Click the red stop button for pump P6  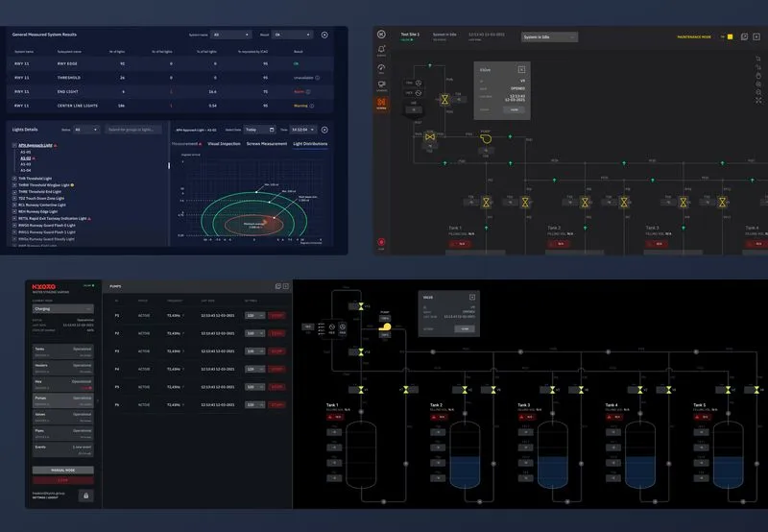277,405
